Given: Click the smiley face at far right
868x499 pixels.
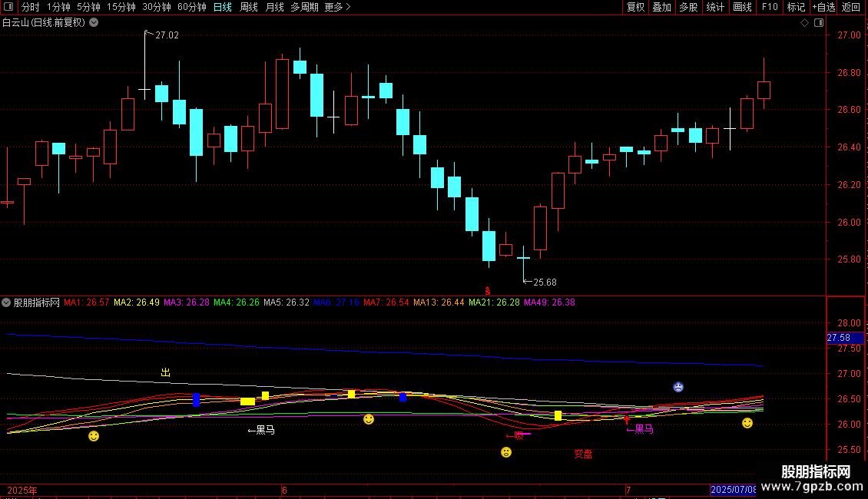Looking at the screenshot, I should coord(747,423).
